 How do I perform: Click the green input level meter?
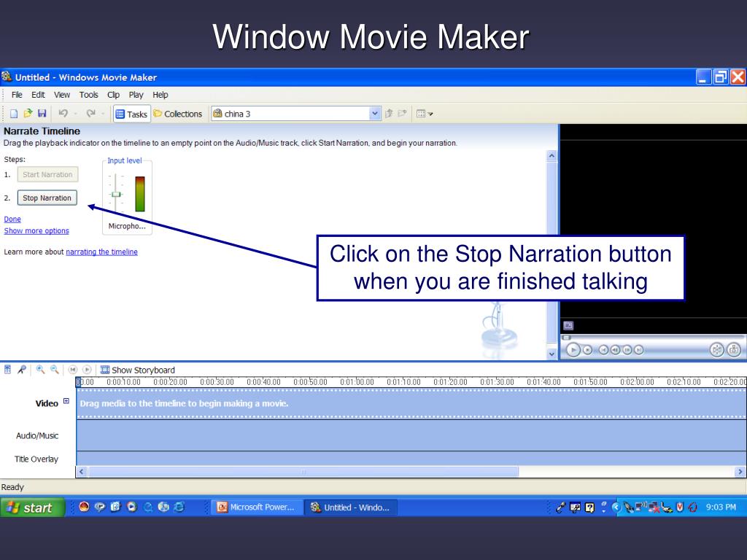click(139, 194)
